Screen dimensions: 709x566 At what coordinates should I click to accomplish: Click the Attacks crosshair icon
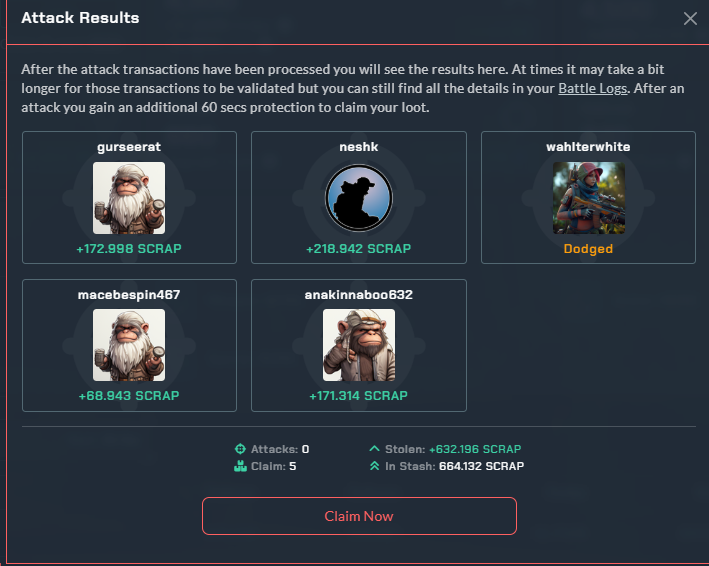[x=240, y=449]
